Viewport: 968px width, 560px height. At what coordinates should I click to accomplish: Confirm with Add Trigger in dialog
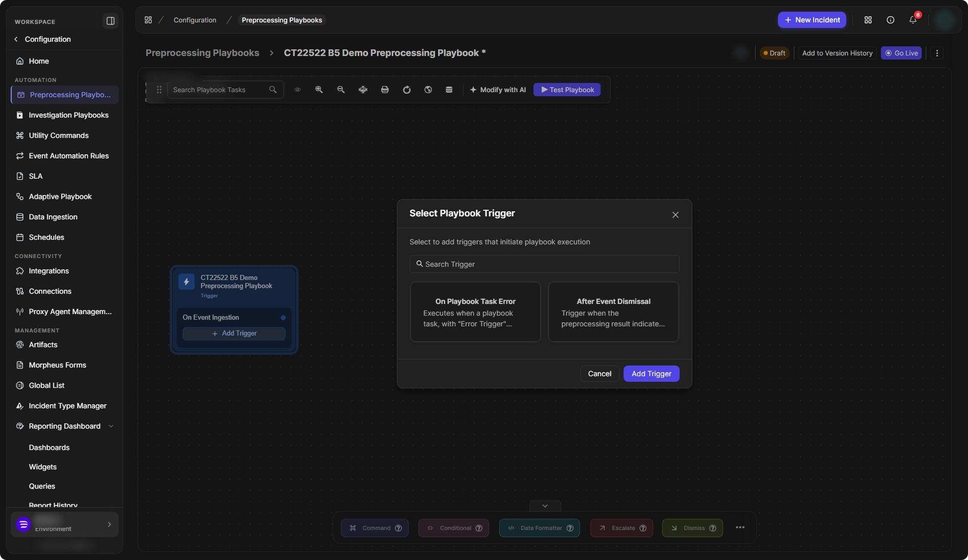pos(651,374)
